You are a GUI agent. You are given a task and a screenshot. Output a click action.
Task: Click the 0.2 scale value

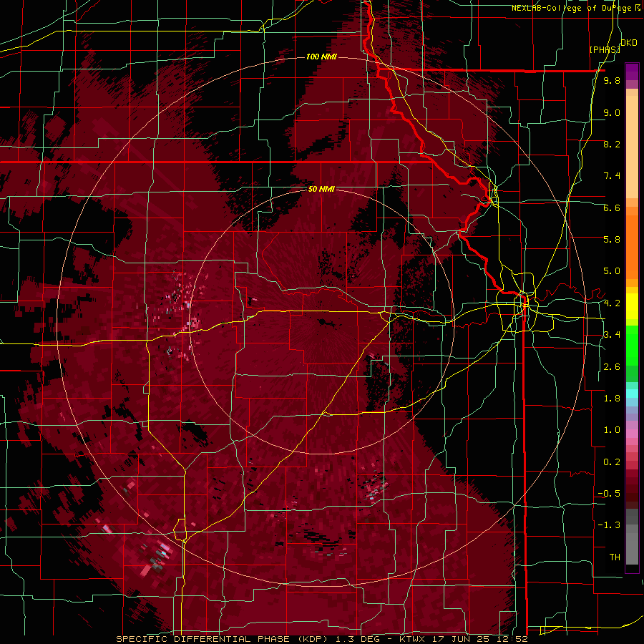(612, 462)
